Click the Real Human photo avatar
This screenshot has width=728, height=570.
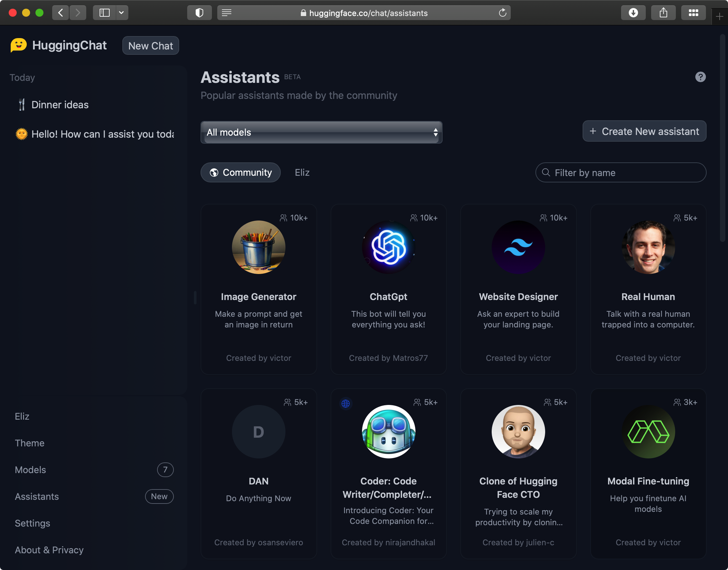point(648,247)
